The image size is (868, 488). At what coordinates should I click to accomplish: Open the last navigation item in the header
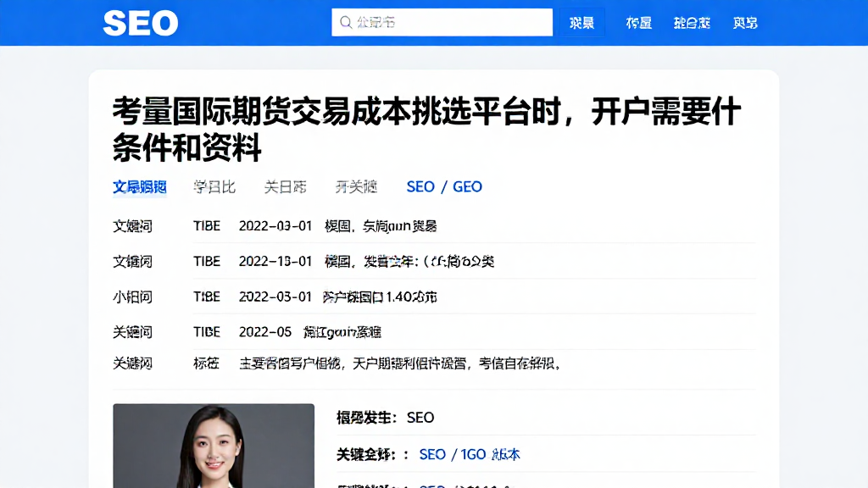click(x=745, y=23)
